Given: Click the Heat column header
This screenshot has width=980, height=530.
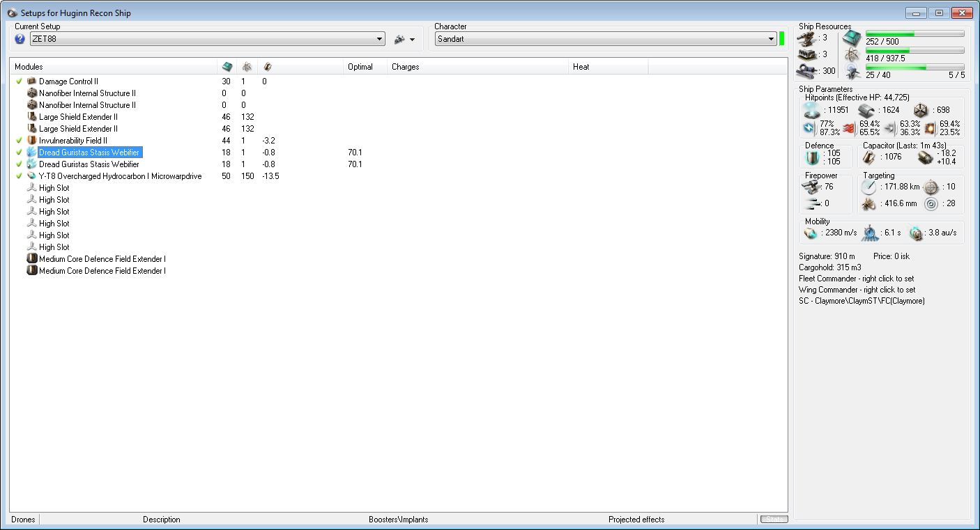Looking at the screenshot, I should pos(608,67).
